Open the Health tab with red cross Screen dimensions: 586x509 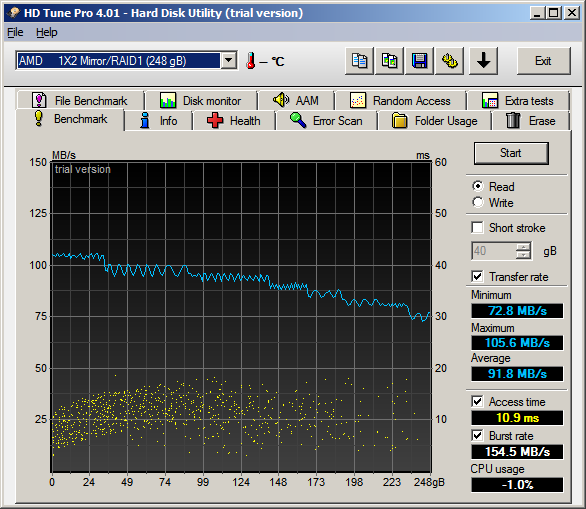(x=234, y=121)
